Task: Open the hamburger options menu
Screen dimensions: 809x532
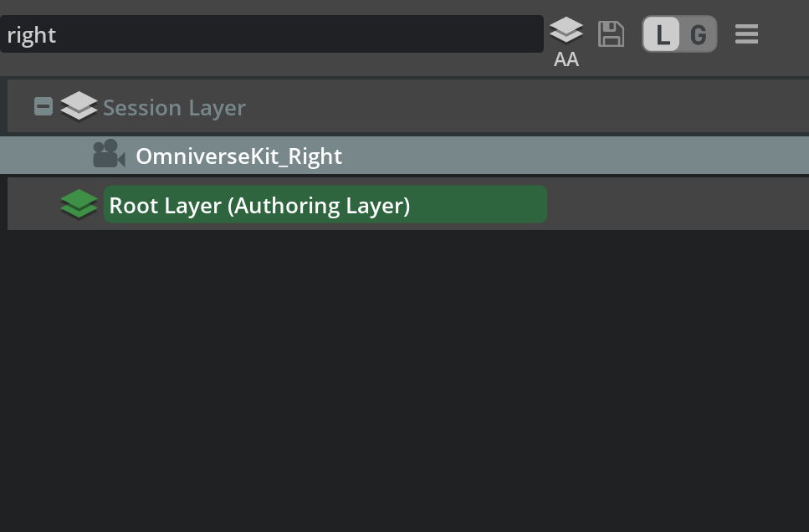Action: (746, 34)
